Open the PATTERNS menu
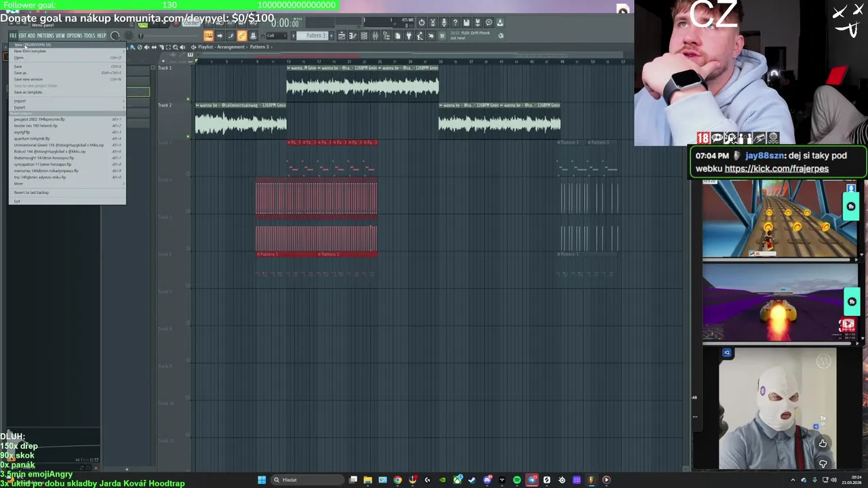868x488 pixels. point(45,35)
